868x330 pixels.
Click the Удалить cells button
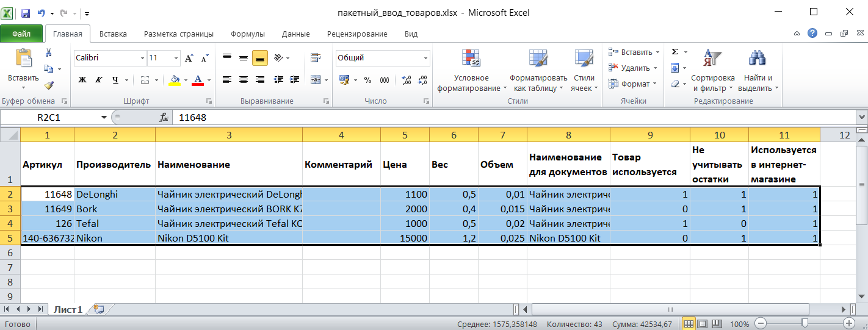[x=632, y=68]
